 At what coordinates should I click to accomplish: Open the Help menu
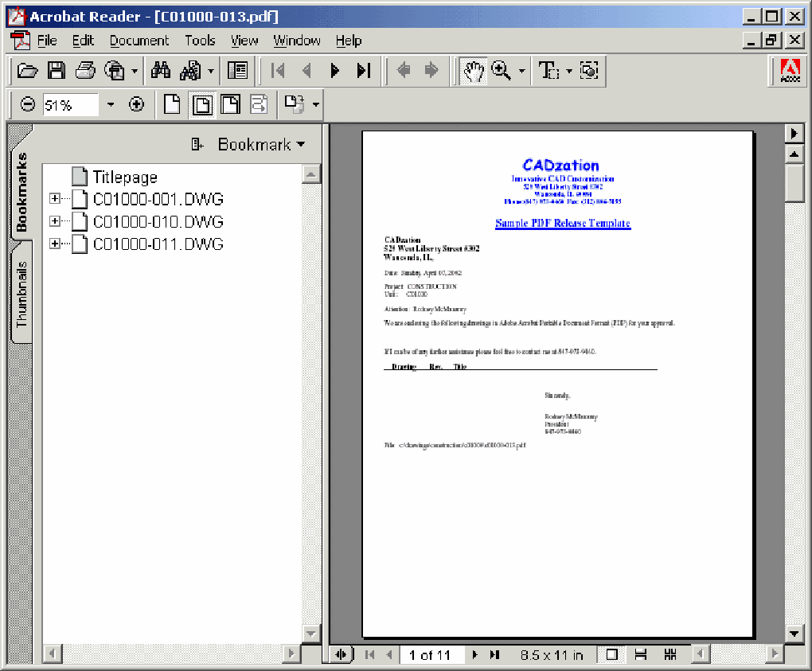pos(349,41)
